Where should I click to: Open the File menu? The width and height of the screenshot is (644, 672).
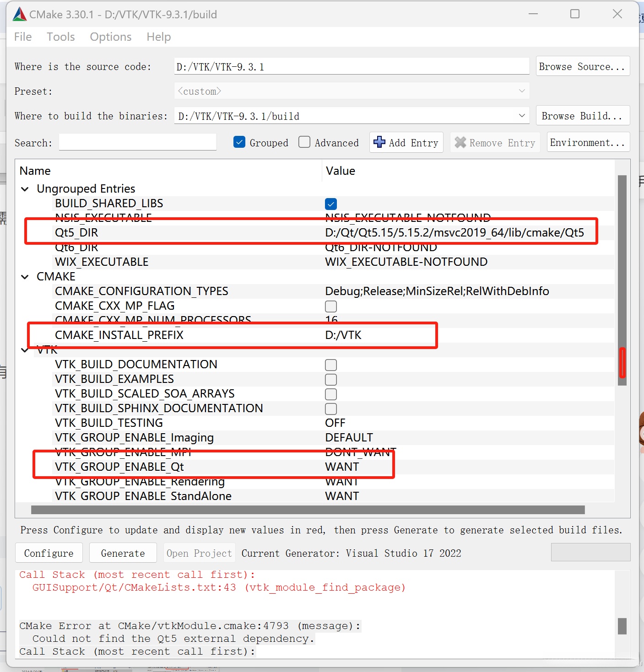(x=23, y=37)
